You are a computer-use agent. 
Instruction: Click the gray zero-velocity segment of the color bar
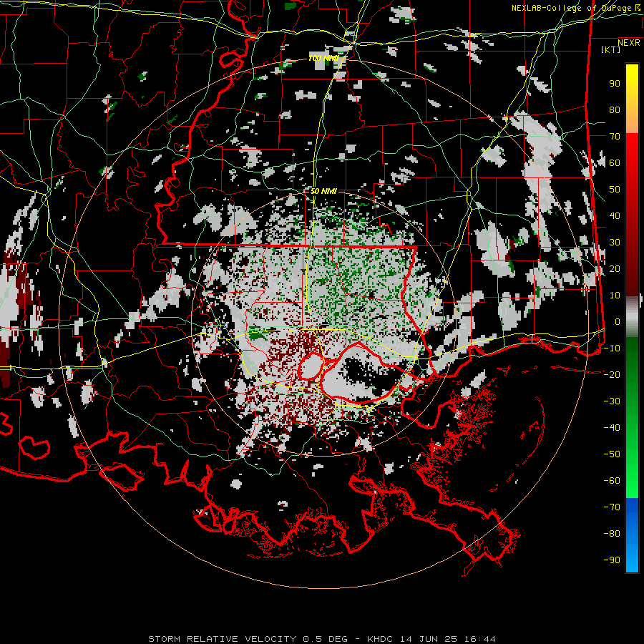[x=632, y=316]
